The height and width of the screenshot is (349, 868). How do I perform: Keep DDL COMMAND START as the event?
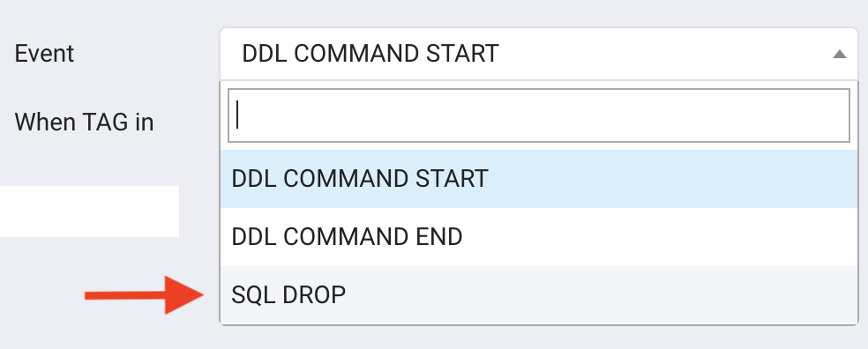pyautogui.click(x=539, y=179)
